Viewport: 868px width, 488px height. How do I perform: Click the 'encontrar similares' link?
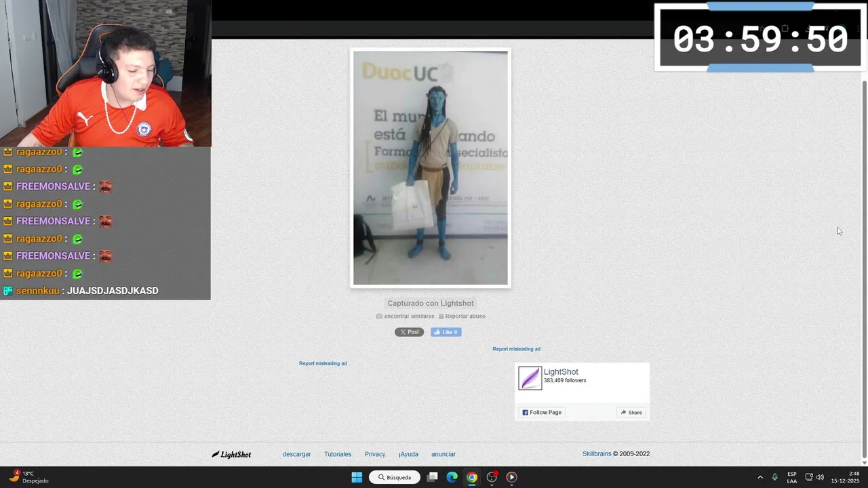pyautogui.click(x=406, y=317)
